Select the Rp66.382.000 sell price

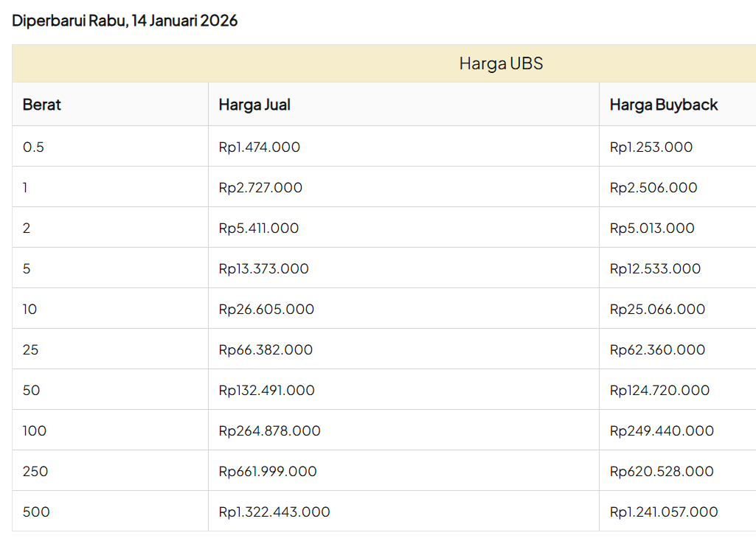(266, 349)
